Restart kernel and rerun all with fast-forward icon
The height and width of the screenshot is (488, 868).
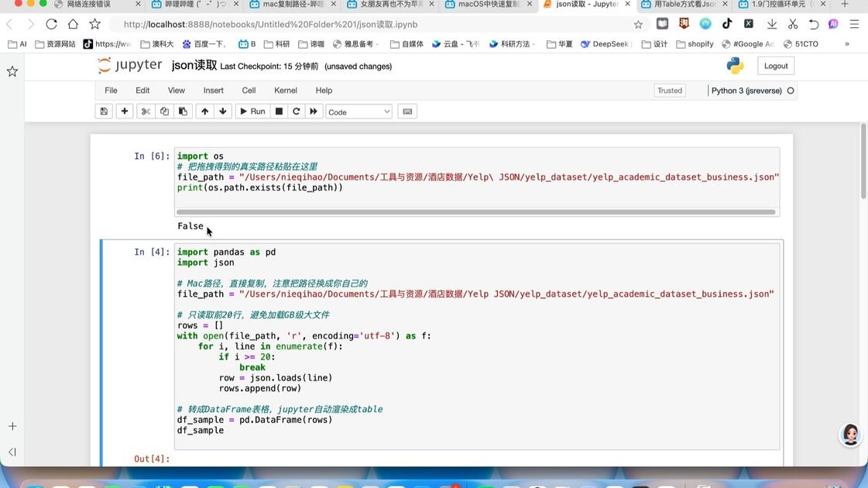click(314, 112)
